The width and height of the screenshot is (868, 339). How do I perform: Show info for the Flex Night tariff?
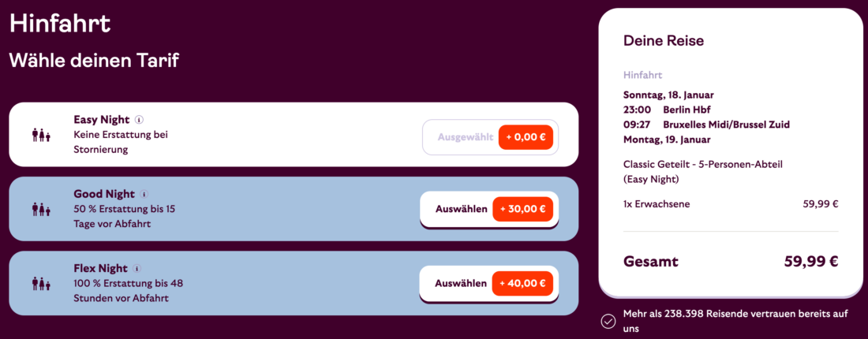(x=137, y=268)
